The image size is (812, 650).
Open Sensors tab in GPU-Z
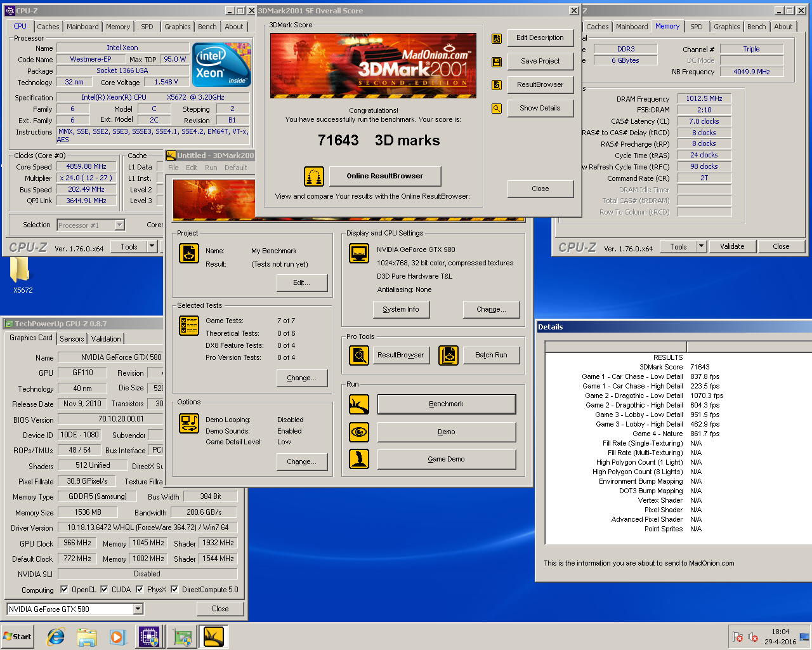72,339
